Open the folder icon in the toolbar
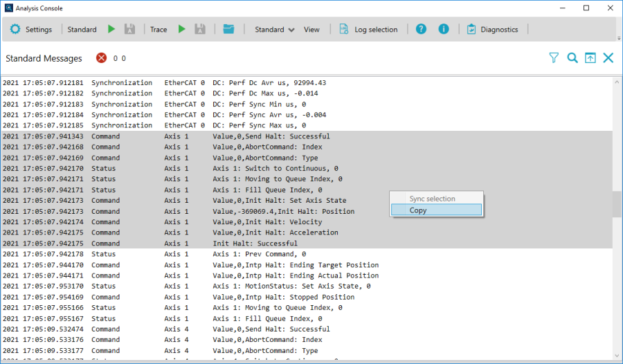The image size is (623, 364). [229, 30]
